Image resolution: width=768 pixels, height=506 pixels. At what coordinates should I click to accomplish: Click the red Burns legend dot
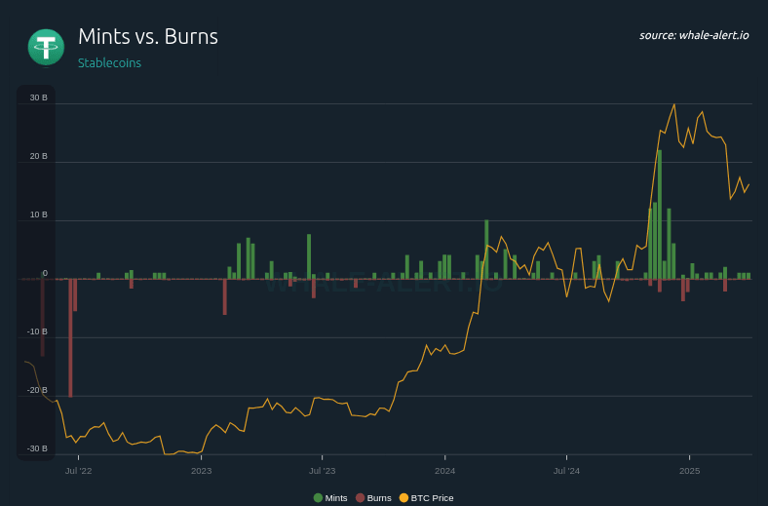point(360,498)
